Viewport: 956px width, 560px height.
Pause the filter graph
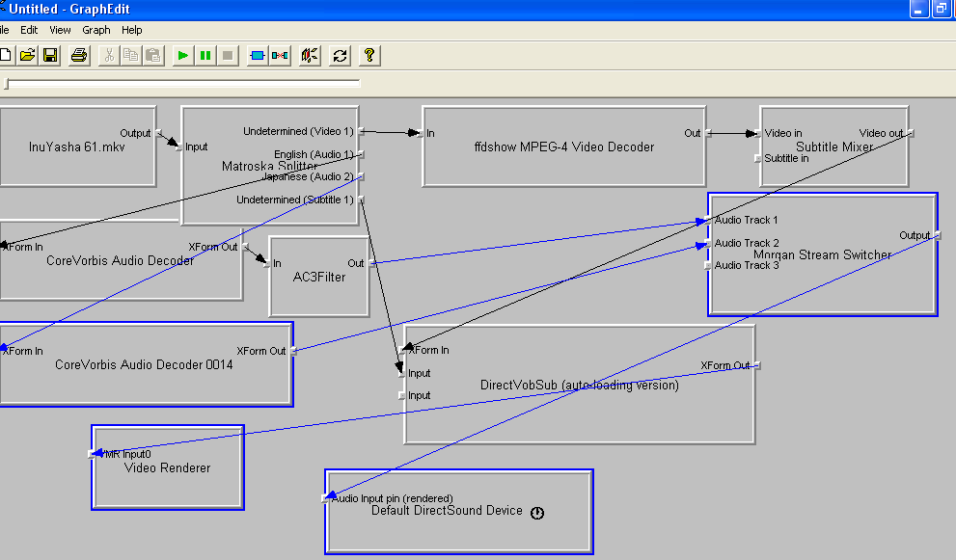tap(205, 56)
